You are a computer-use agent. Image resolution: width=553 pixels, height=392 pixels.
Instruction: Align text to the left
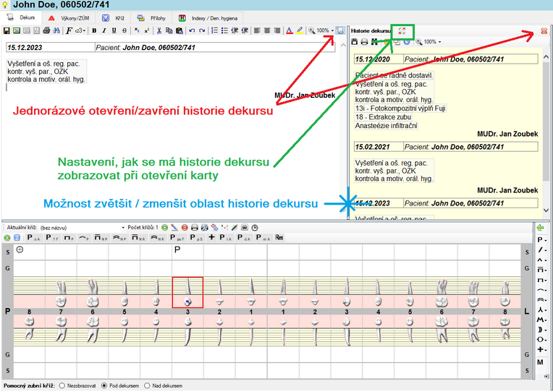pyautogui.click(x=257, y=30)
